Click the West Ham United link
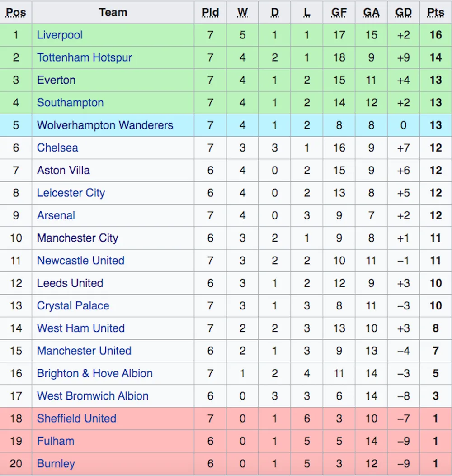 81,328
